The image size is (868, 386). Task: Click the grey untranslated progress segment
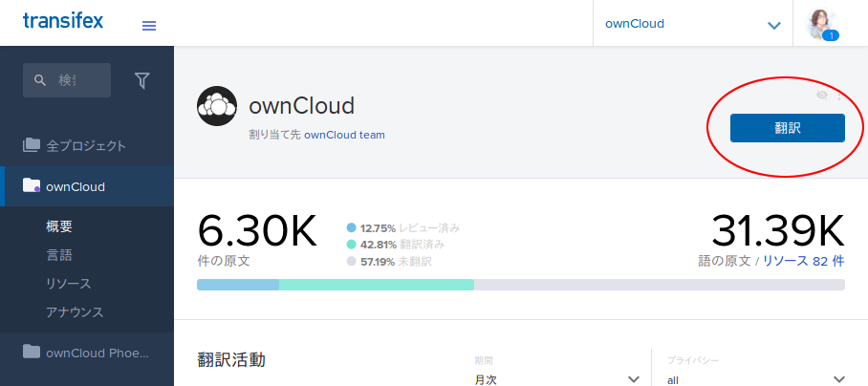[x=660, y=285]
